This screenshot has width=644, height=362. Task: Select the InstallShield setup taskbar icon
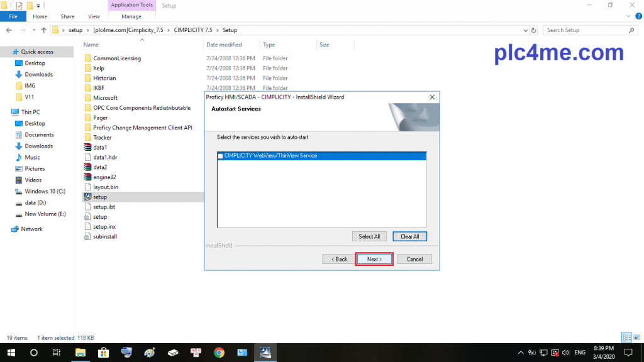tap(265, 353)
